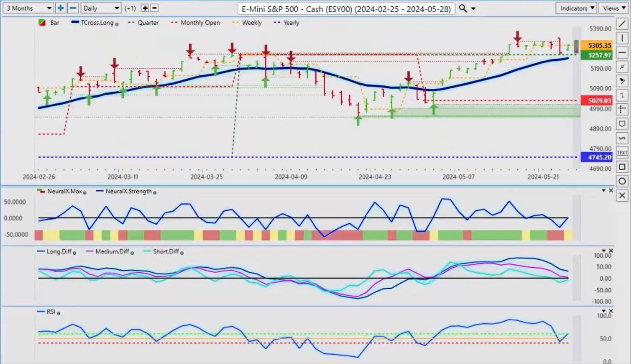The image size is (631, 364).
Task: Select the speech bubble comment tool
Action: pos(622,124)
